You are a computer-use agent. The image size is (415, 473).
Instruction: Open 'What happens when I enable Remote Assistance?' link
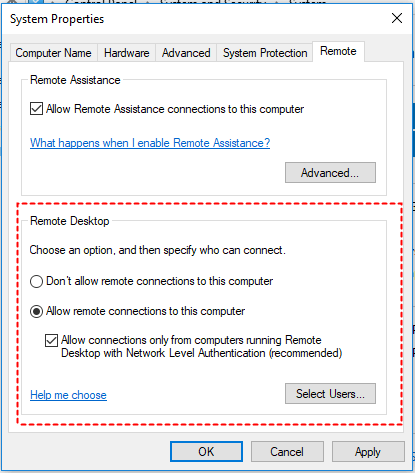(150, 143)
